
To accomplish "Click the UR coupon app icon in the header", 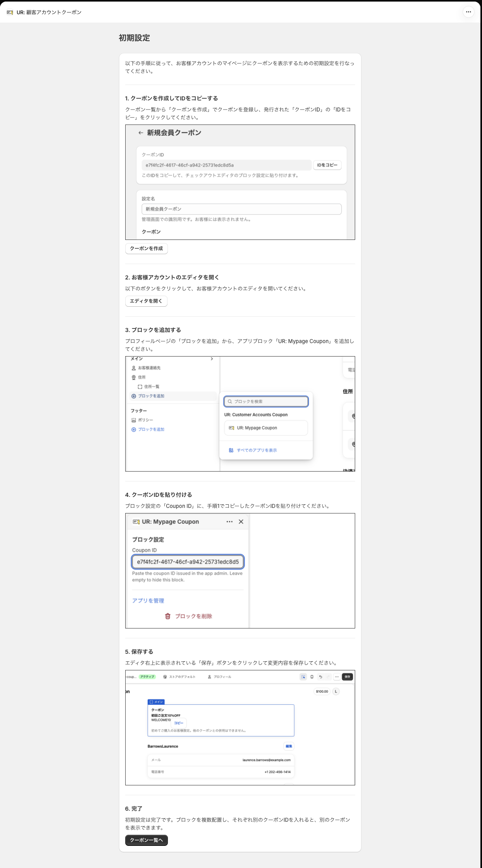I will (10, 12).
